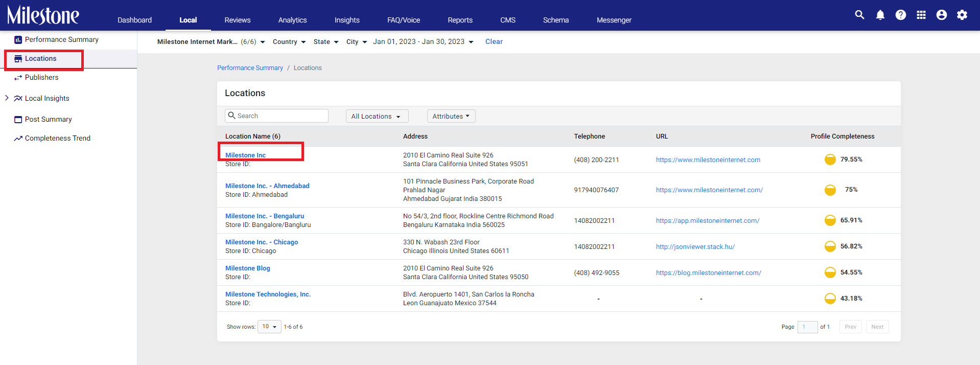Screen dimensions: 980x365
Task: Sort by Profile Completeness column header
Action: pos(843,136)
